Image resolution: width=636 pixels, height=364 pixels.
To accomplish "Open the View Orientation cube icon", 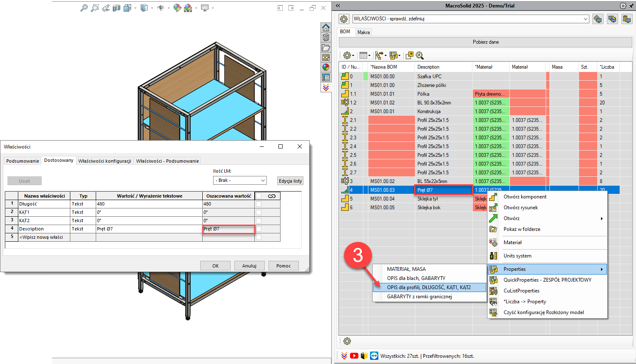I will 127,8.
